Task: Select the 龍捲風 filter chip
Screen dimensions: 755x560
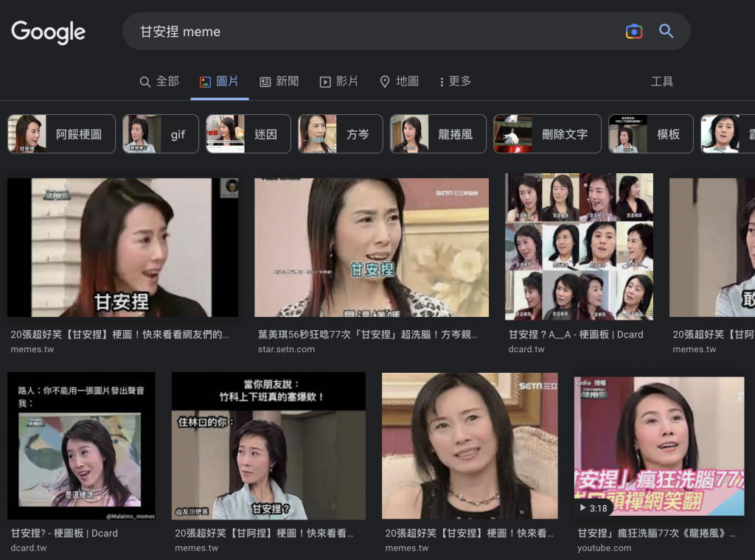Action: tap(438, 134)
